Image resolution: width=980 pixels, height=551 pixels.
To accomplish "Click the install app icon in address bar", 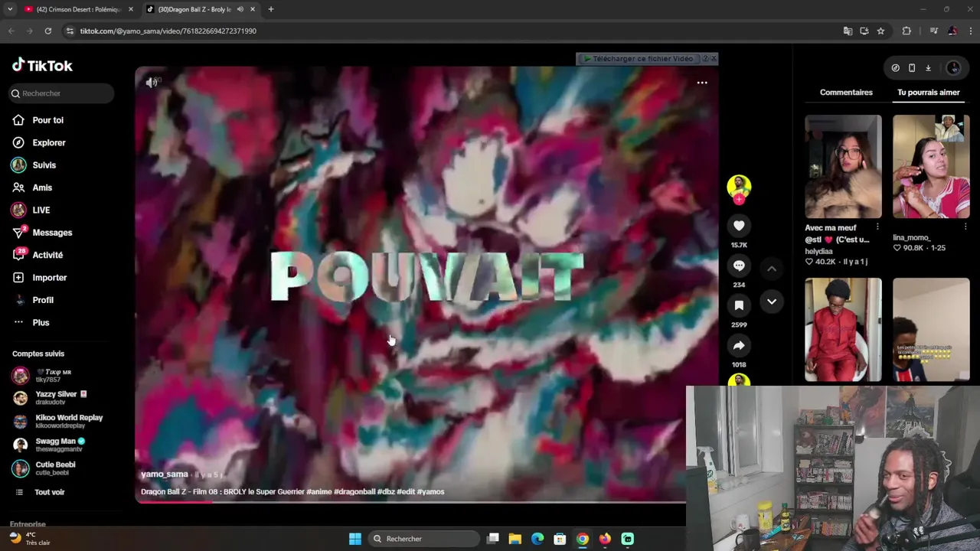I will click(864, 31).
